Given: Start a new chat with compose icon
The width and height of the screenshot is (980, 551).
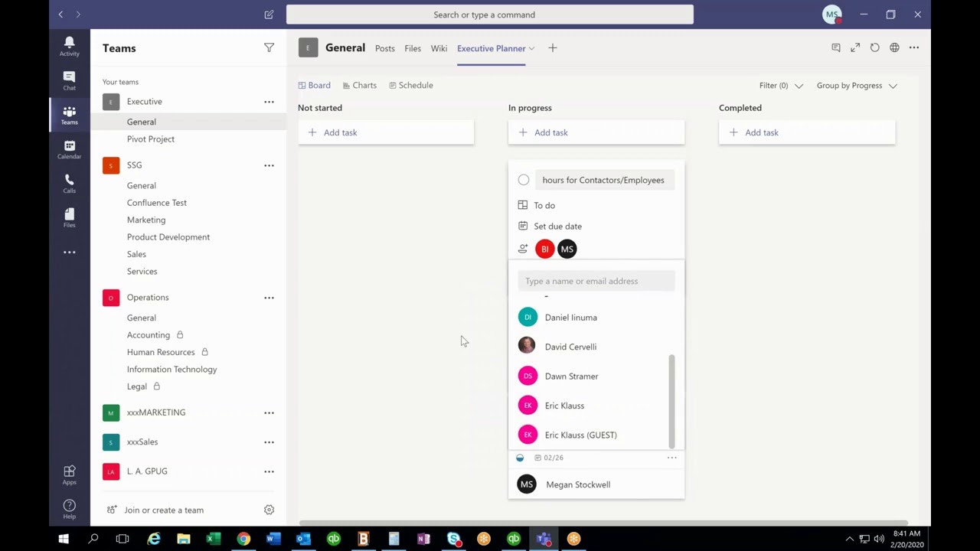Looking at the screenshot, I should tap(269, 15).
